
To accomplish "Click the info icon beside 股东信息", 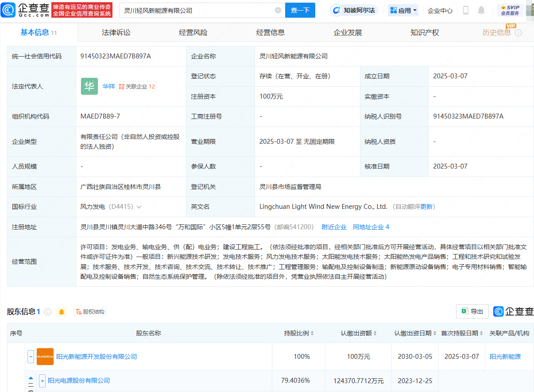I will 48,312.
